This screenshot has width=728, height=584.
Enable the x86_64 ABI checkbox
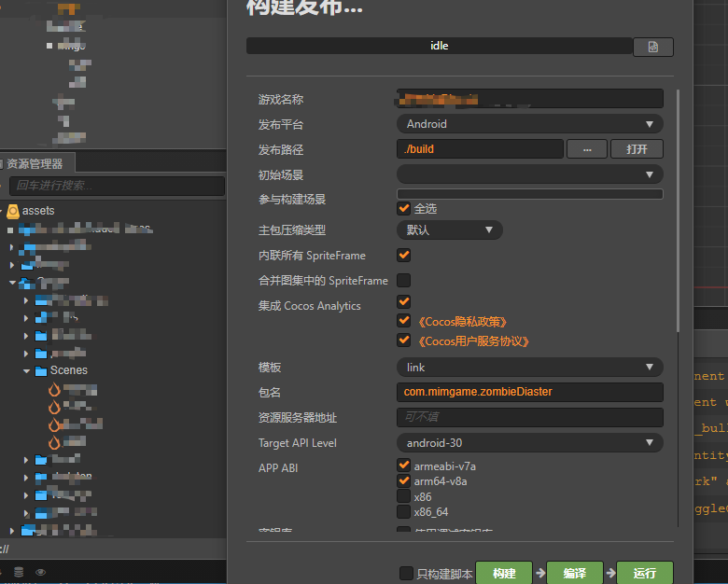(x=404, y=511)
